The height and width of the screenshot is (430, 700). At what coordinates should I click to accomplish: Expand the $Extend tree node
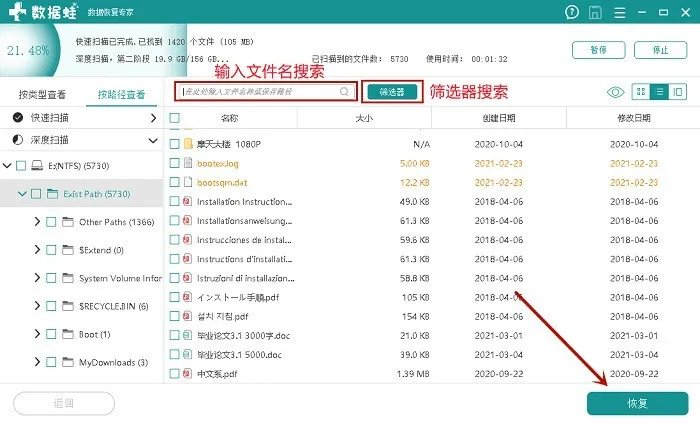[37, 250]
